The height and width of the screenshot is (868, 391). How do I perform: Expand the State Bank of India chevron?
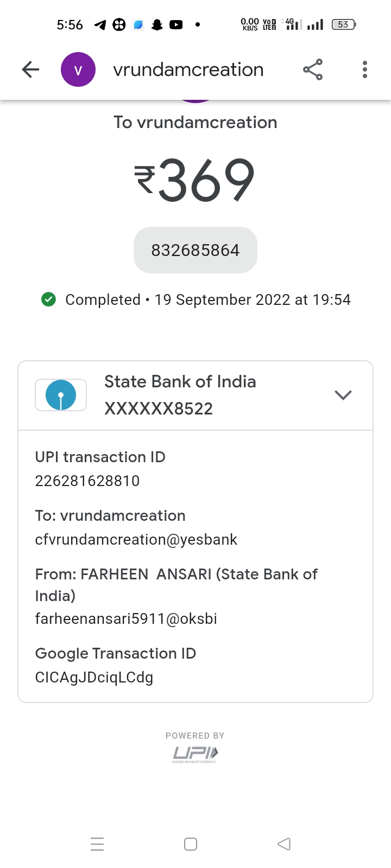pyautogui.click(x=343, y=395)
